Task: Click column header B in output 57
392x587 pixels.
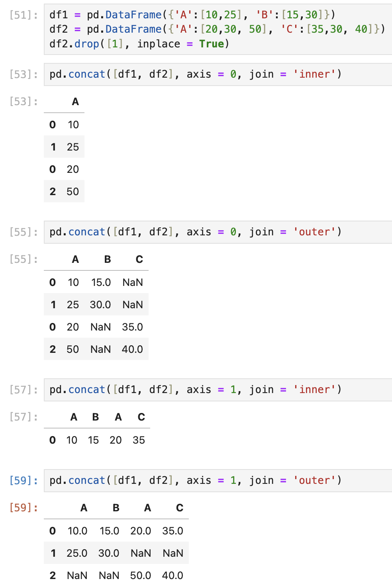Action: (x=96, y=417)
